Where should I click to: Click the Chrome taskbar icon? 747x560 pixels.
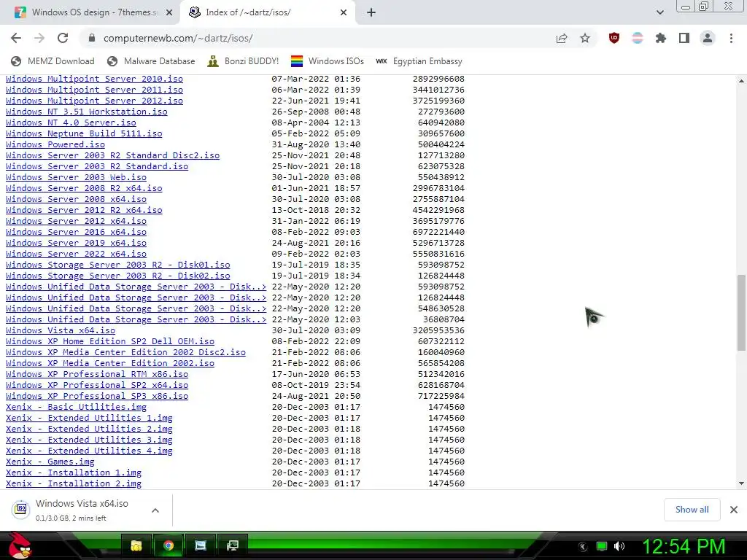[x=169, y=545]
